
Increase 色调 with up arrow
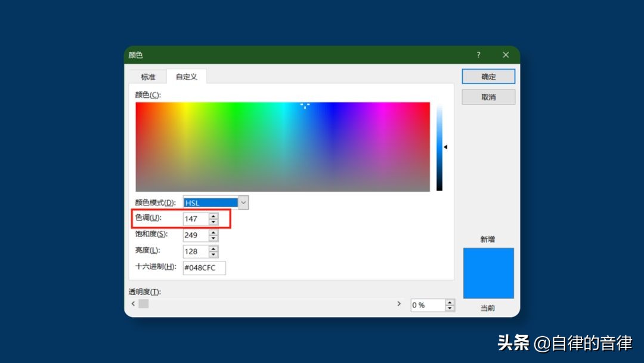pyautogui.click(x=213, y=216)
